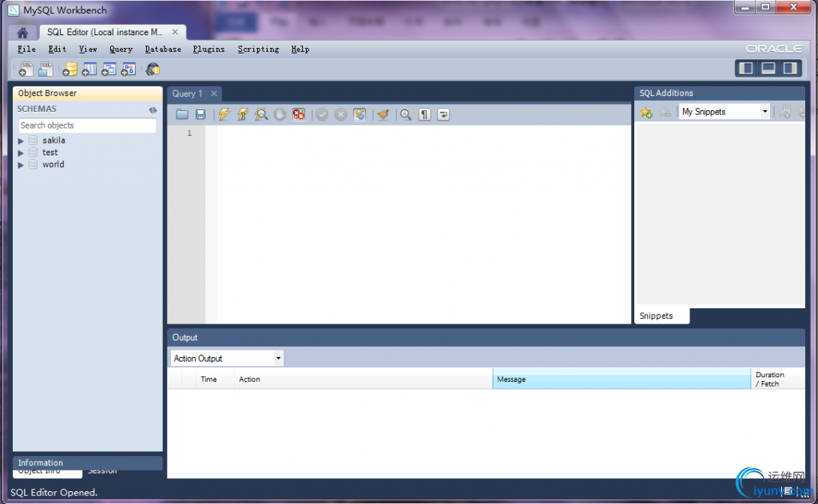Click the Message column header
Image resolution: width=818 pixels, height=504 pixels.
tap(621, 379)
